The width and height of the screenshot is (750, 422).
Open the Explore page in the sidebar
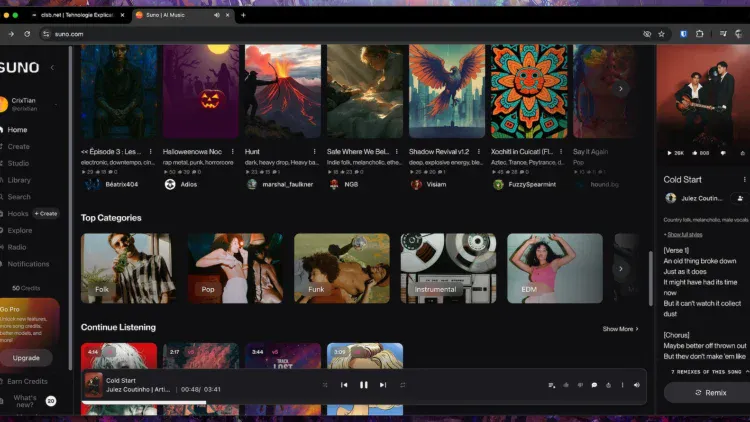[x=20, y=230]
